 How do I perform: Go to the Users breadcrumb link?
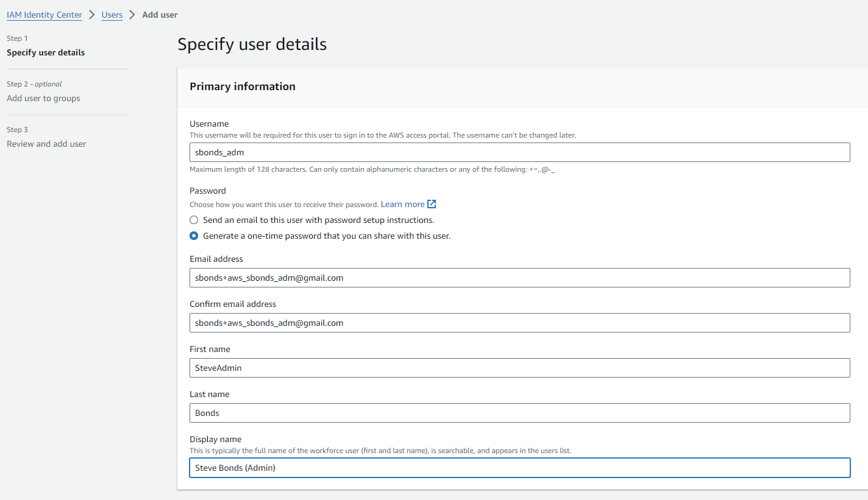(112, 15)
